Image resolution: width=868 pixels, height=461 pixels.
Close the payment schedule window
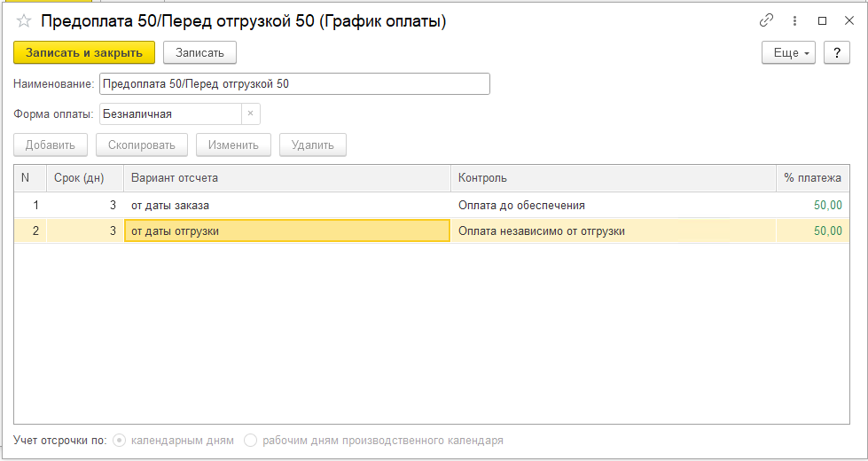click(x=849, y=21)
